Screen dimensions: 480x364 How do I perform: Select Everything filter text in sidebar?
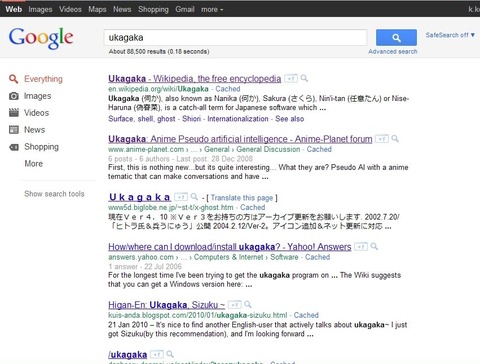pos(43,79)
